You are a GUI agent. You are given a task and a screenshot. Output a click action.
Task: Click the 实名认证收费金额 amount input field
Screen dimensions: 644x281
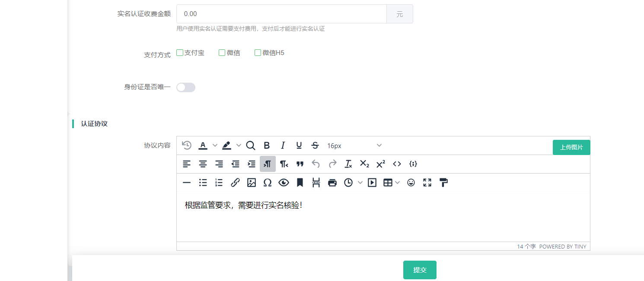point(281,14)
